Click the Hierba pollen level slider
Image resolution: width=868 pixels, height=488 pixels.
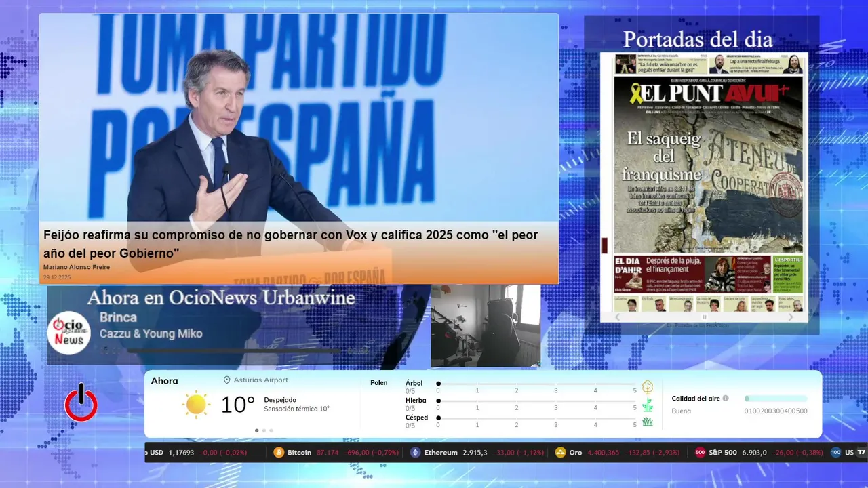pos(536,401)
